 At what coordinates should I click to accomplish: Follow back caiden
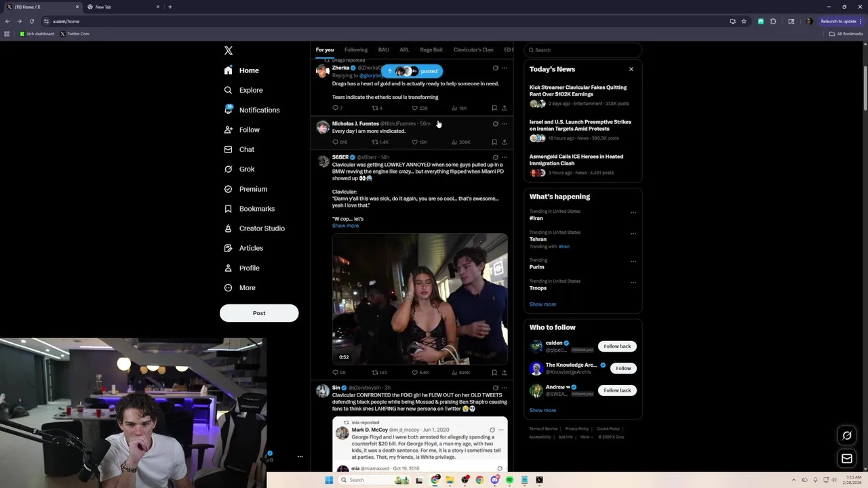coord(617,346)
